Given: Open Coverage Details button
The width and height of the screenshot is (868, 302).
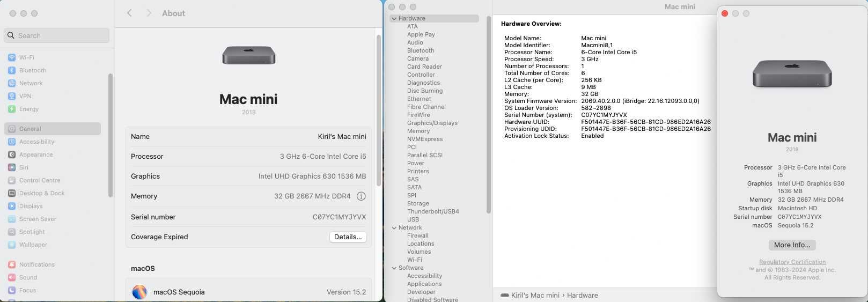Looking at the screenshot, I should click(348, 237).
